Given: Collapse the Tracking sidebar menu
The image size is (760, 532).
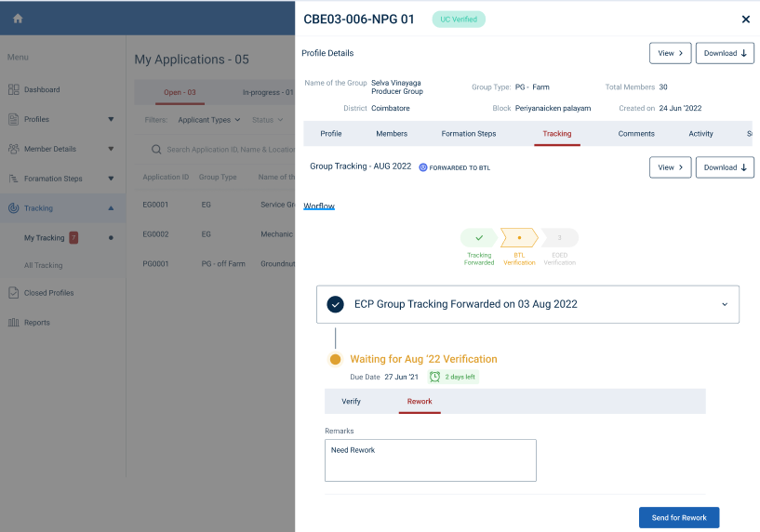Looking at the screenshot, I should (x=111, y=208).
